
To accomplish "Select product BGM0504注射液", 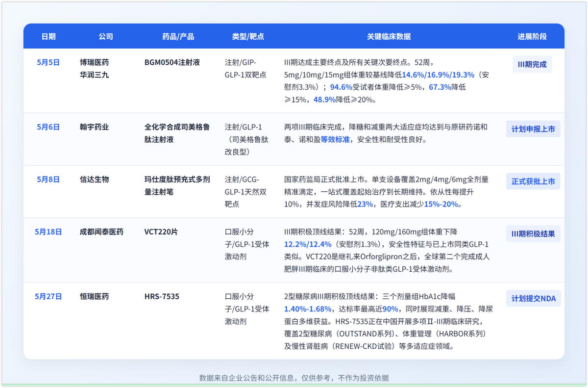I will [172, 62].
